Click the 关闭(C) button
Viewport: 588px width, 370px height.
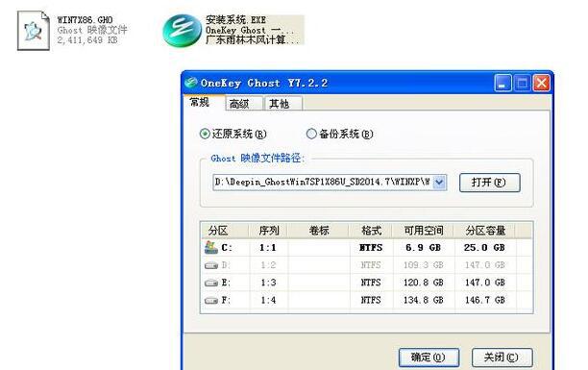pos(502,358)
